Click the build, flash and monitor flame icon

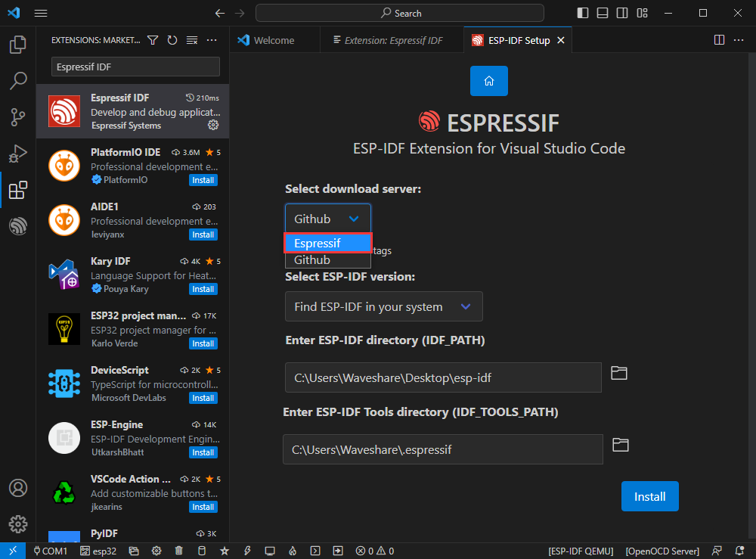point(293,551)
